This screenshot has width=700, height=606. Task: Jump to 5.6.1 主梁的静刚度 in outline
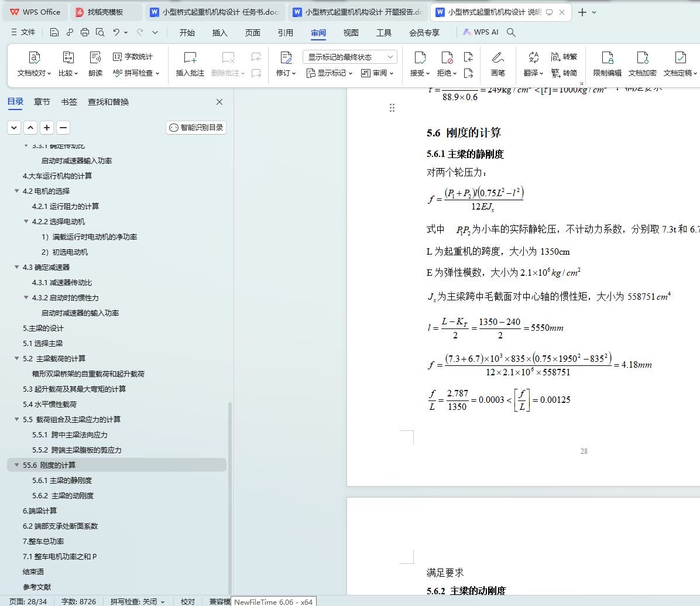(x=62, y=481)
